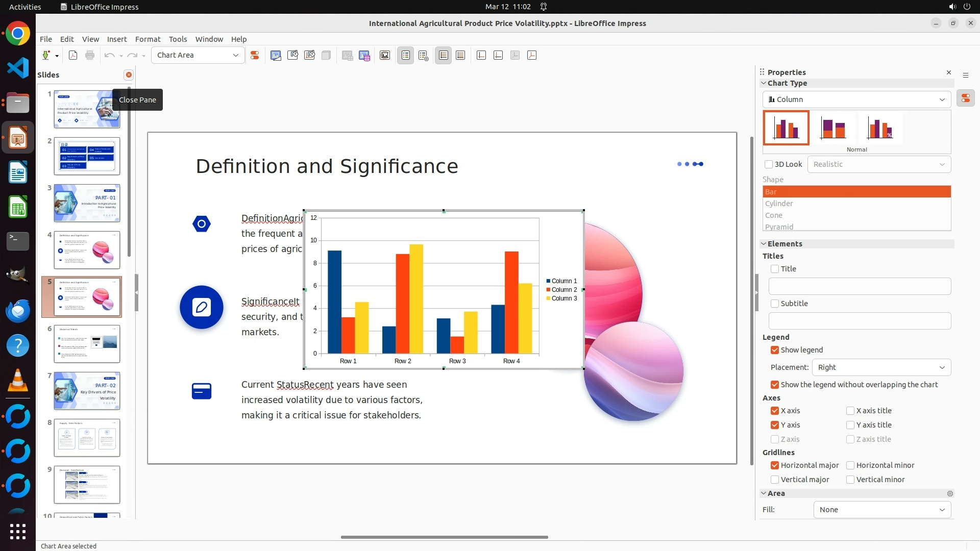Click Format Selection toolbar icon

pyautogui.click(x=255, y=55)
